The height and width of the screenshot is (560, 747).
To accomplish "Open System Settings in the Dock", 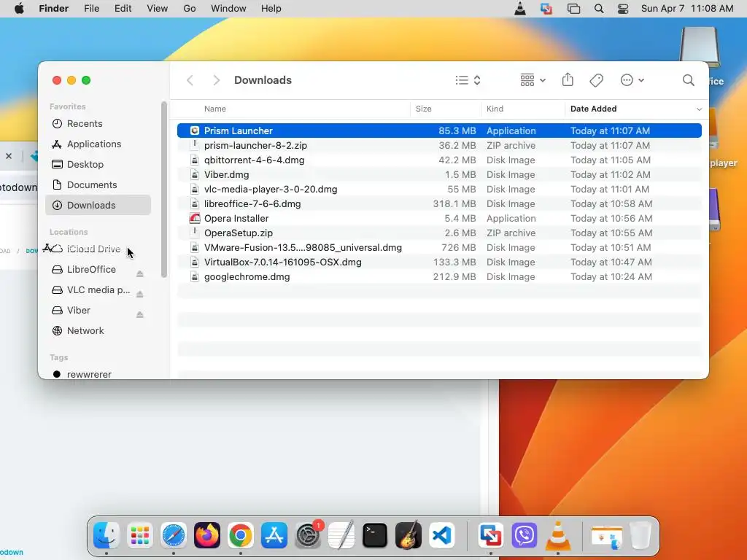I will (308, 535).
